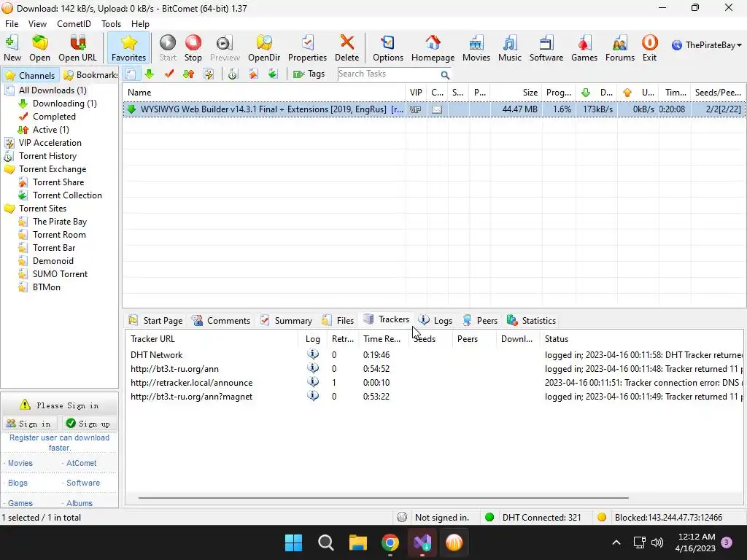Click the New task toolbar icon
Image resolution: width=747 pixels, height=560 pixels.
[12, 48]
